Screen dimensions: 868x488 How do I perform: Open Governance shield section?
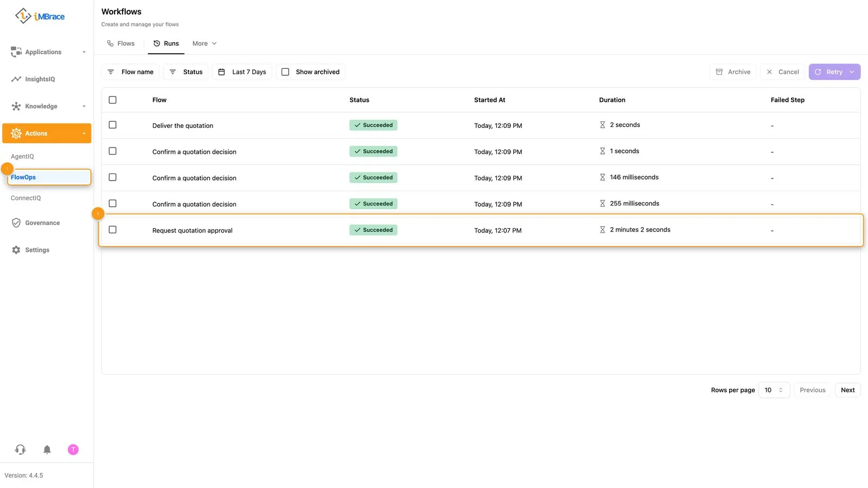click(42, 223)
